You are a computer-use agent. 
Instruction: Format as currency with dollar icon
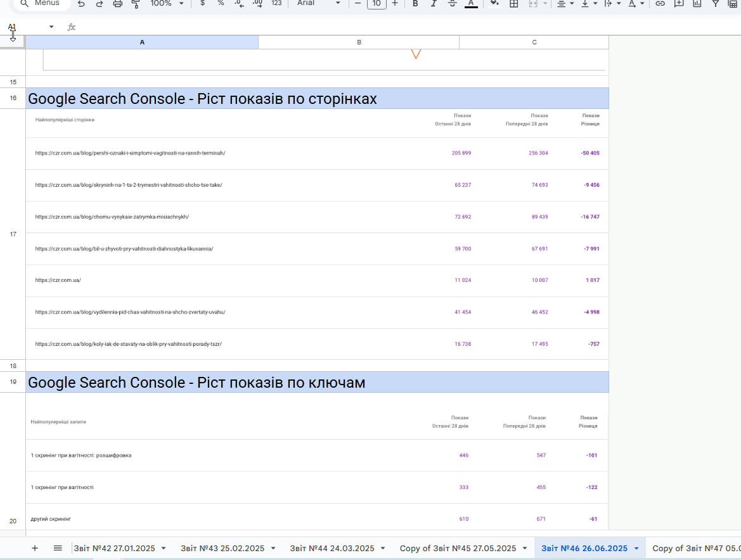point(203,3)
